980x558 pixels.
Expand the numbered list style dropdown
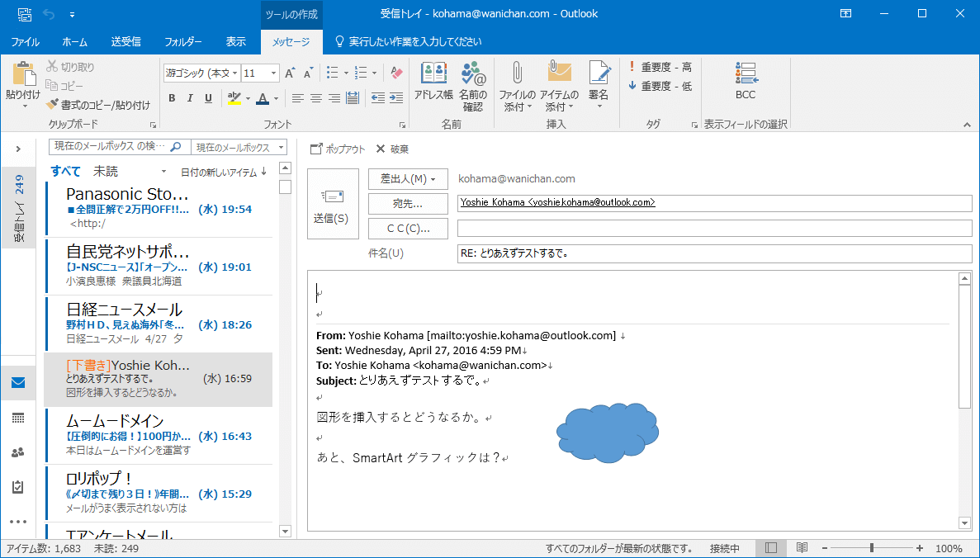tap(374, 73)
